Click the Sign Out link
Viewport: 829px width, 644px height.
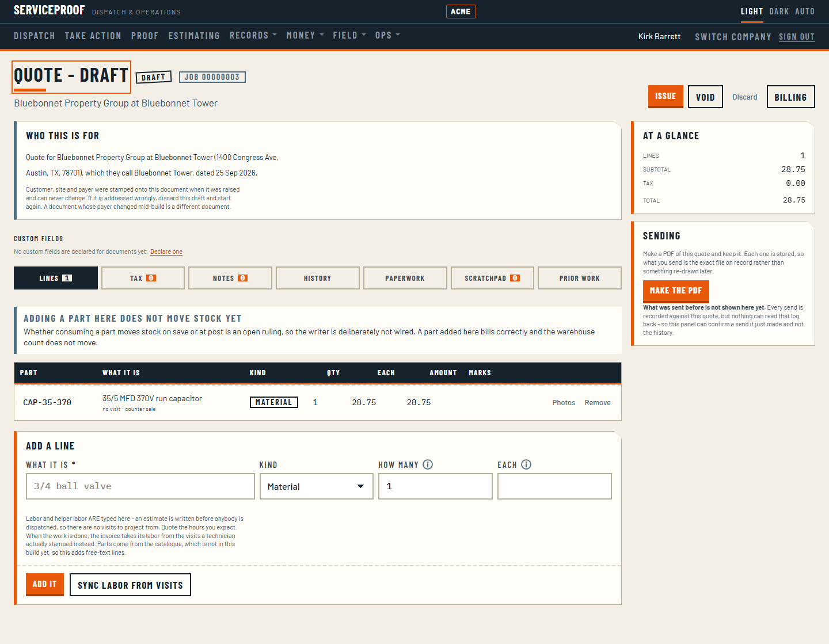click(797, 37)
